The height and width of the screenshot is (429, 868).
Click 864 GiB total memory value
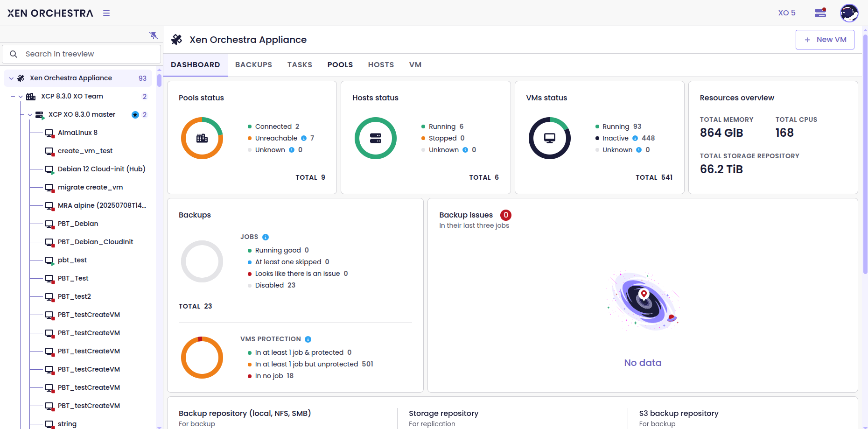pyautogui.click(x=721, y=133)
